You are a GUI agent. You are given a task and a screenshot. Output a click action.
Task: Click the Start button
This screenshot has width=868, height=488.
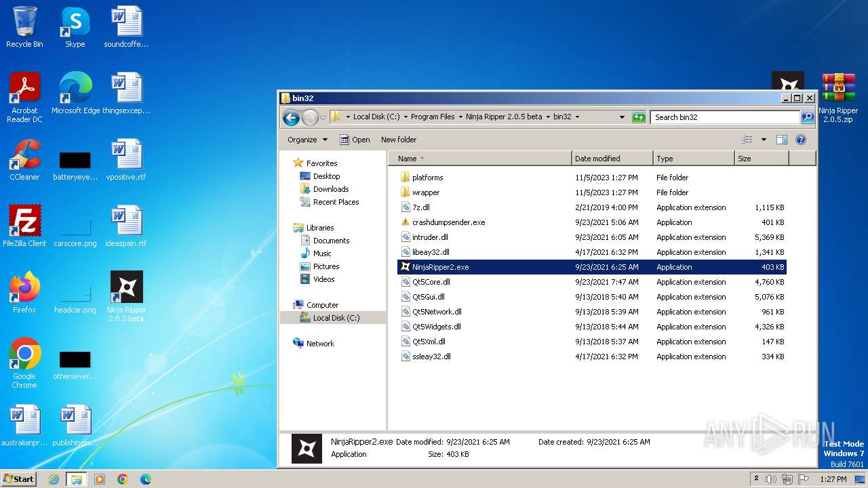19,479
